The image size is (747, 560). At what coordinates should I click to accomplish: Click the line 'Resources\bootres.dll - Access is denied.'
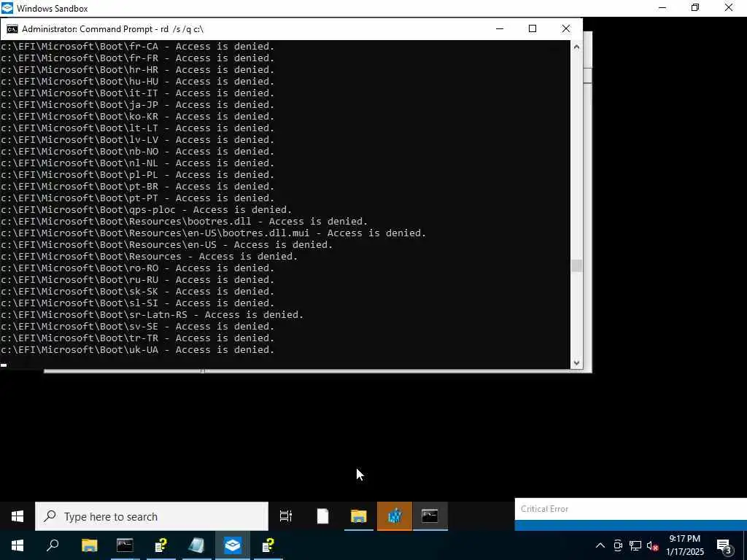[x=185, y=222]
